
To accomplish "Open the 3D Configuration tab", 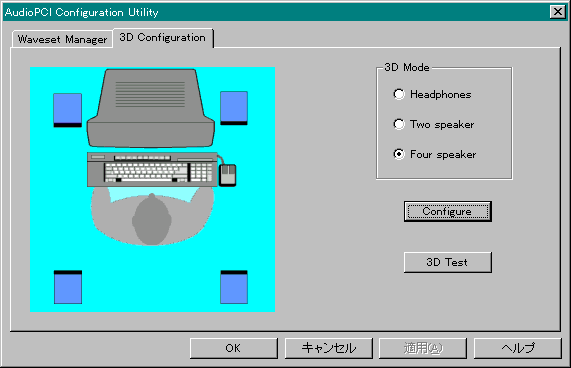I will 162,37.
